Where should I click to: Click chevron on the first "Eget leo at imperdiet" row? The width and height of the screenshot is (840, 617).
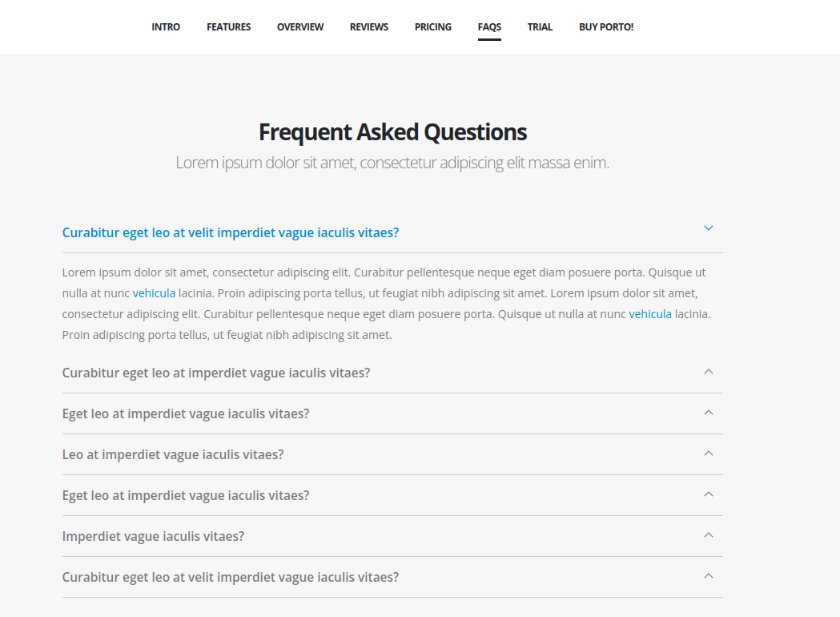coord(708,413)
